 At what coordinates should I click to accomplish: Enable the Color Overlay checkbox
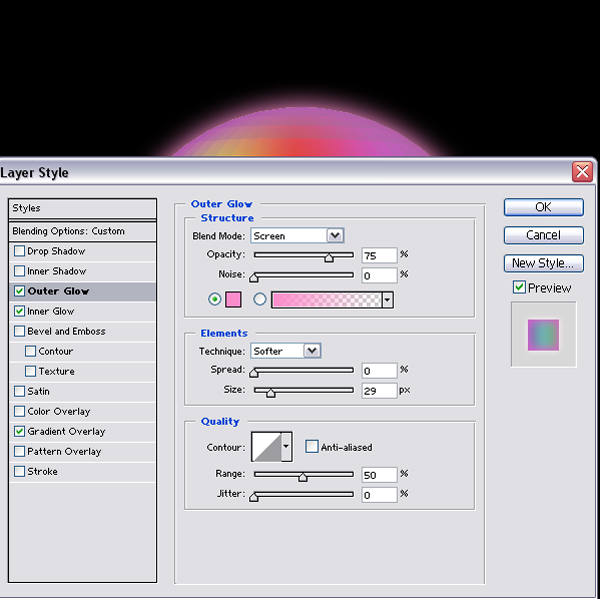[x=19, y=411]
